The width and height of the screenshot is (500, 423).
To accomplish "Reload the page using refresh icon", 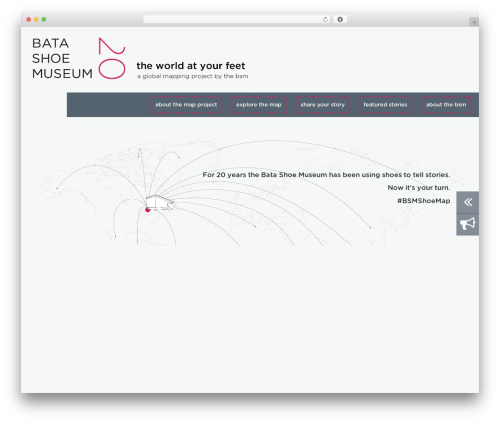I will pos(325,20).
